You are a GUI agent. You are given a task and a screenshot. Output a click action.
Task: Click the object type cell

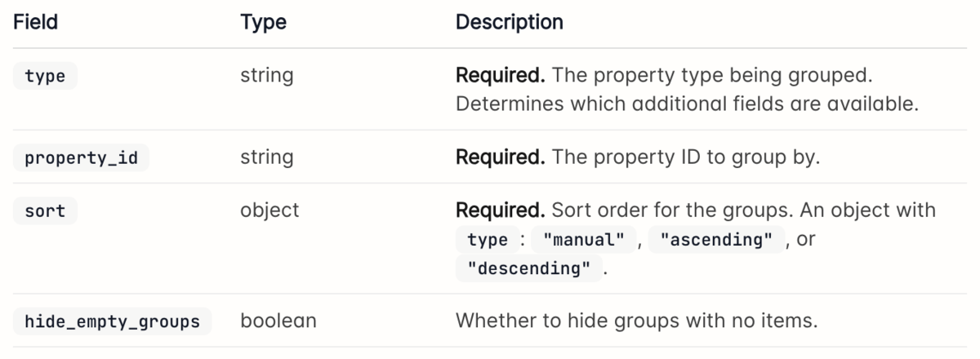(269, 211)
